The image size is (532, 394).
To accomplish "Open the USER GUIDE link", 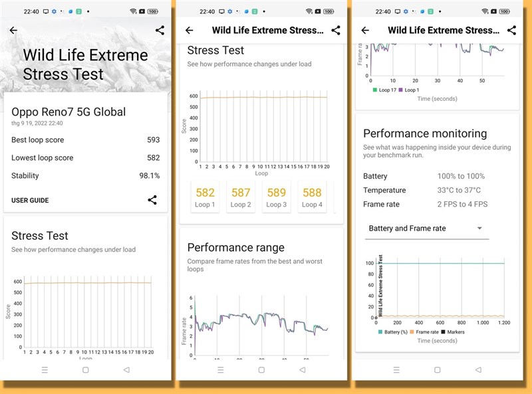I will pos(30,201).
